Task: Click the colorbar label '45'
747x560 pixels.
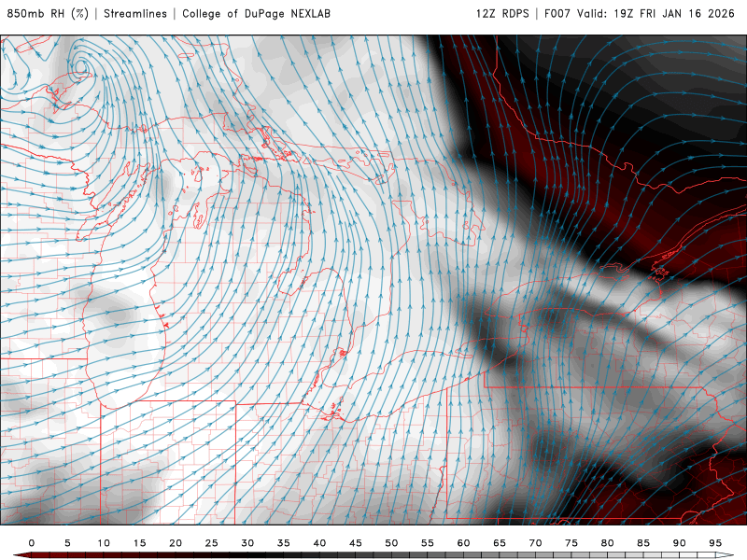Action: pyautogui.click(x=356, y=543)
